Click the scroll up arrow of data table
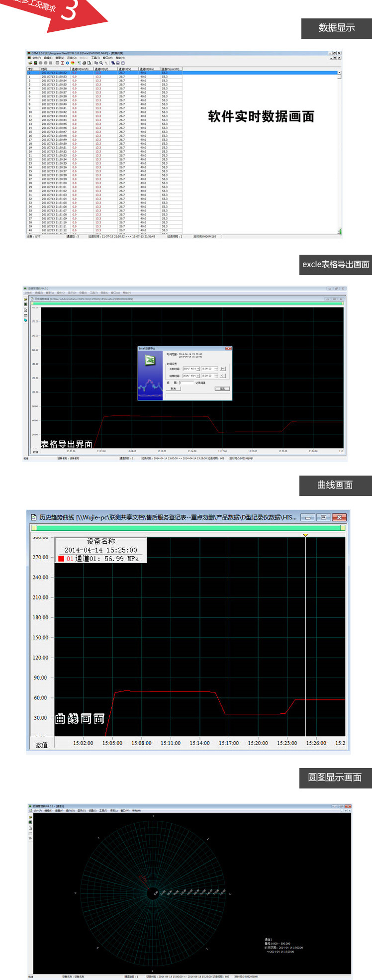 tap(339, 73)
